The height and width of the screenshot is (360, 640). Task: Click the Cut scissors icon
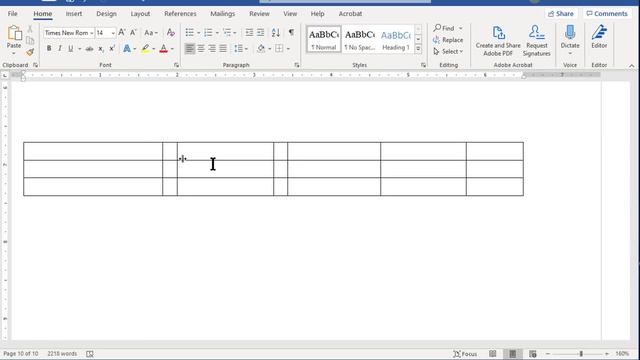pyautogui.click(x=30, y=29)
